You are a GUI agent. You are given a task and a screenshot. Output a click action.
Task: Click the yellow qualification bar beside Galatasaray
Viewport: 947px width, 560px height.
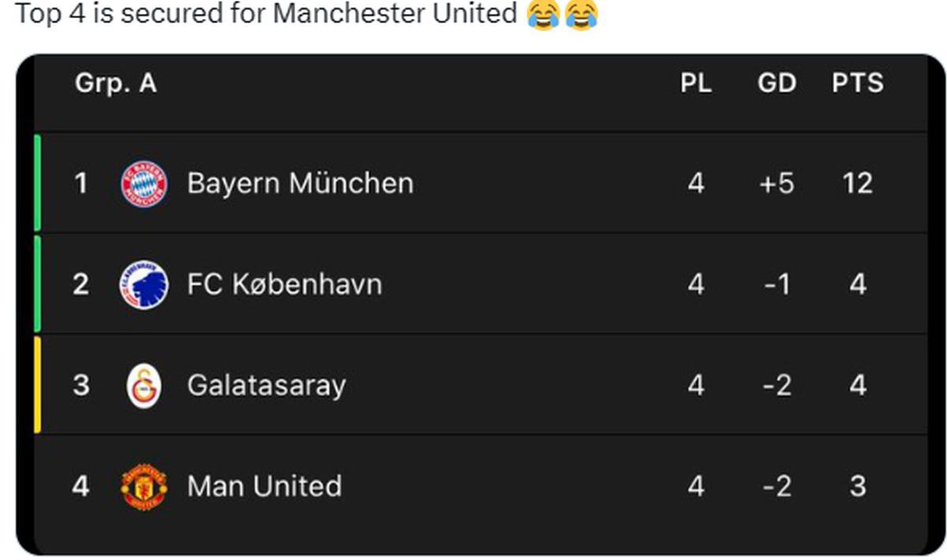click(x=36, y=385)
